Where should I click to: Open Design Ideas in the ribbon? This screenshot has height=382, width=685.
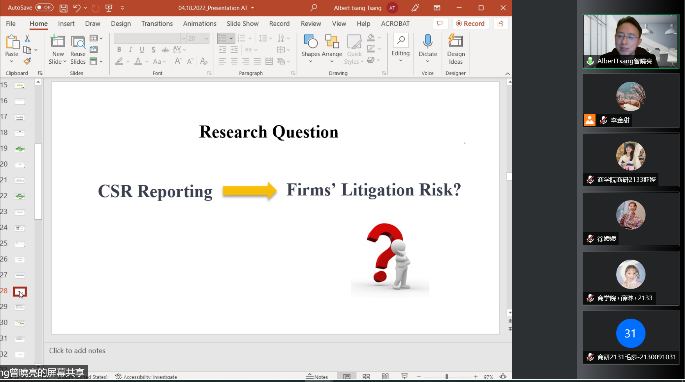456,49
